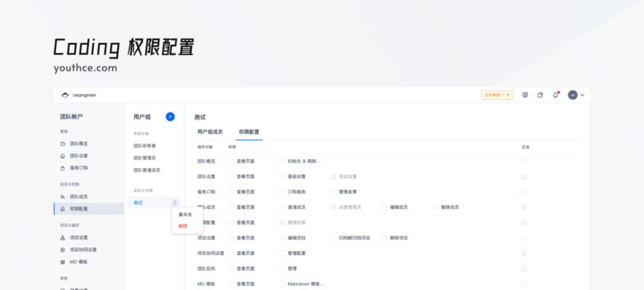Select the 团队所有者 user group
This screenshot has width=644, height=290.
(x=144, y=146)
